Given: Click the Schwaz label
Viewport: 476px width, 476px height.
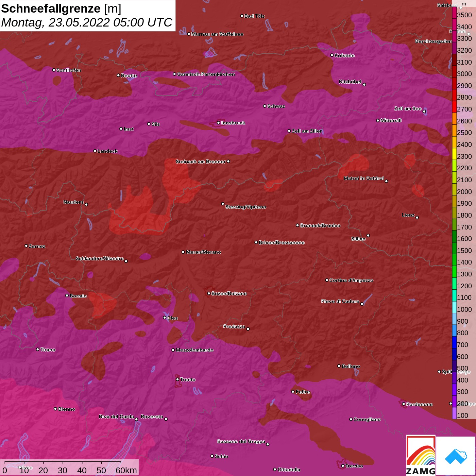Looking at the screenshot, I should (x=276, y=106).
